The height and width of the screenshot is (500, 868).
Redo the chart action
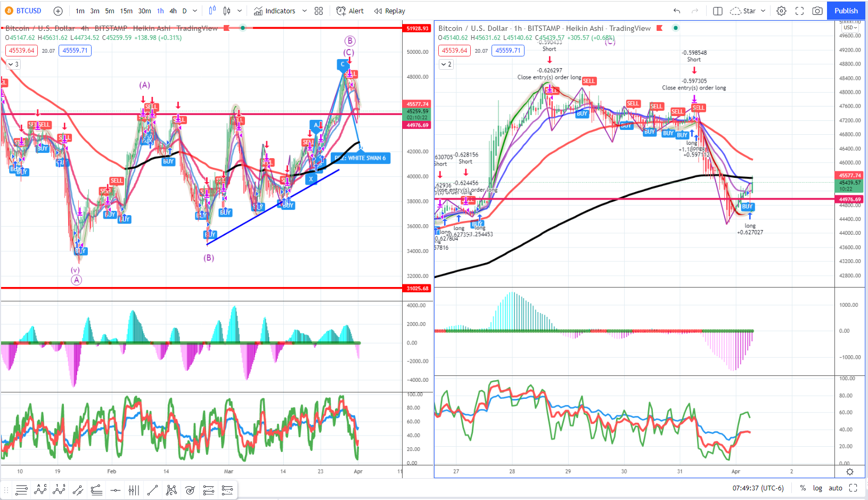click(x=695, y=11)
